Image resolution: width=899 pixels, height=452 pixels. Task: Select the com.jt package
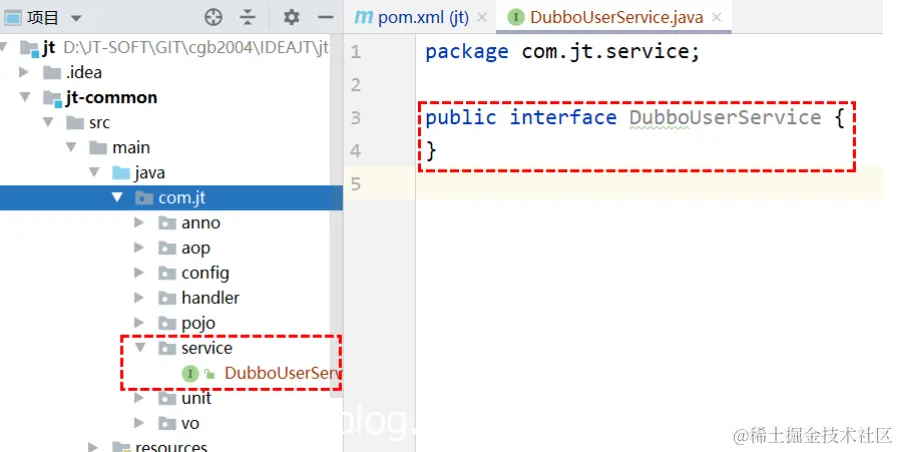[x=171, y=198]
